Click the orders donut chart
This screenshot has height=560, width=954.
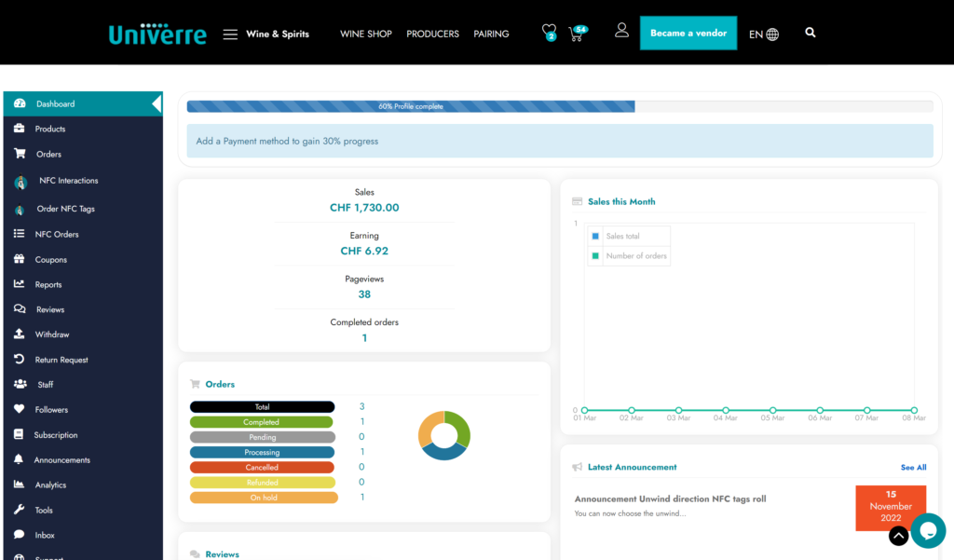[444, 435]
